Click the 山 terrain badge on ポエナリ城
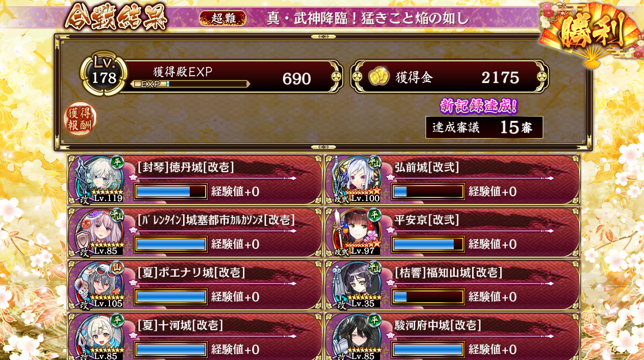 point(118,266)
